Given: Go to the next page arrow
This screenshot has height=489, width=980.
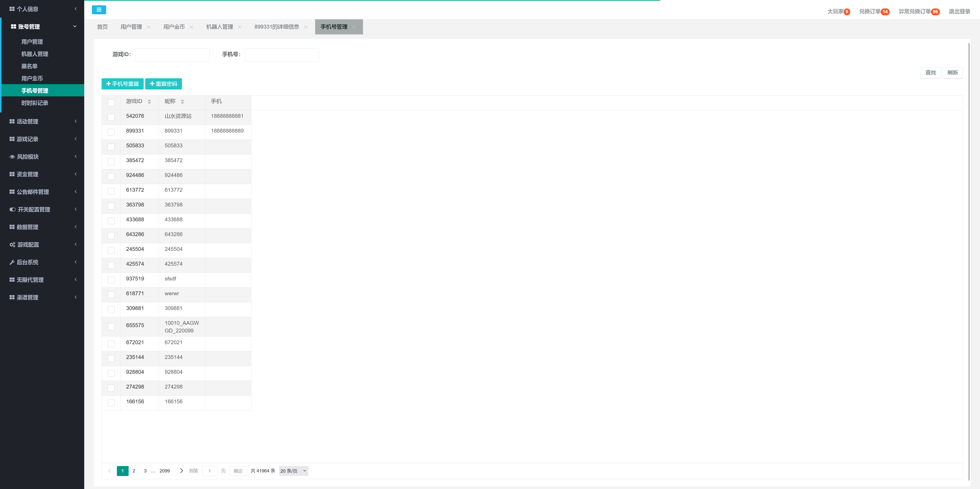Looking at the screenshot, I should click(x=181, y=471).
